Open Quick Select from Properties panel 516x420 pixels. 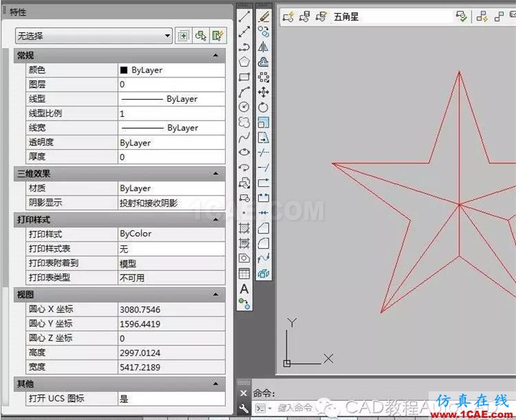218,36
